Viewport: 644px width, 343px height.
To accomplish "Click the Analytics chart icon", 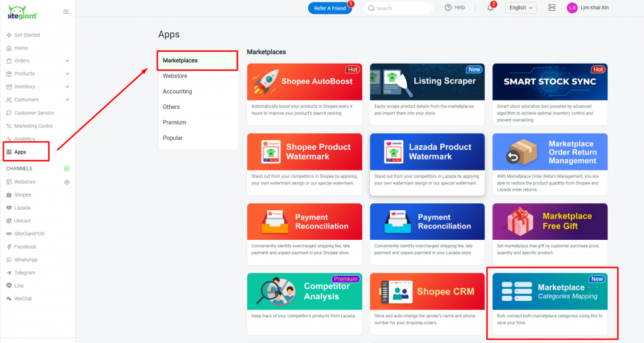I will 9,139.
